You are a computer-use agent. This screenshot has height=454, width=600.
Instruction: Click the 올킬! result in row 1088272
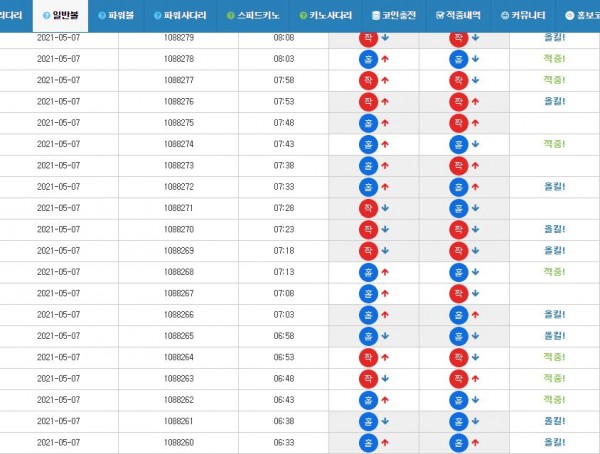(554, 186)
